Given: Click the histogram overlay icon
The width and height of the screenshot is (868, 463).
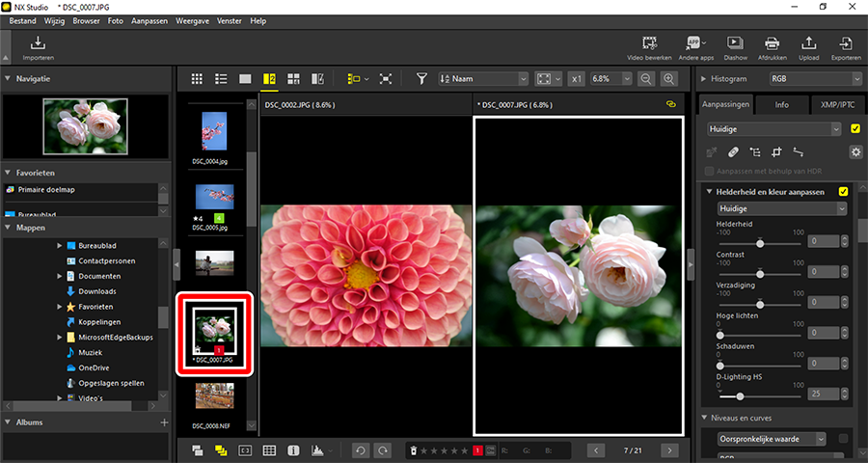Looking at the screenshot, I should pos(317,450).
